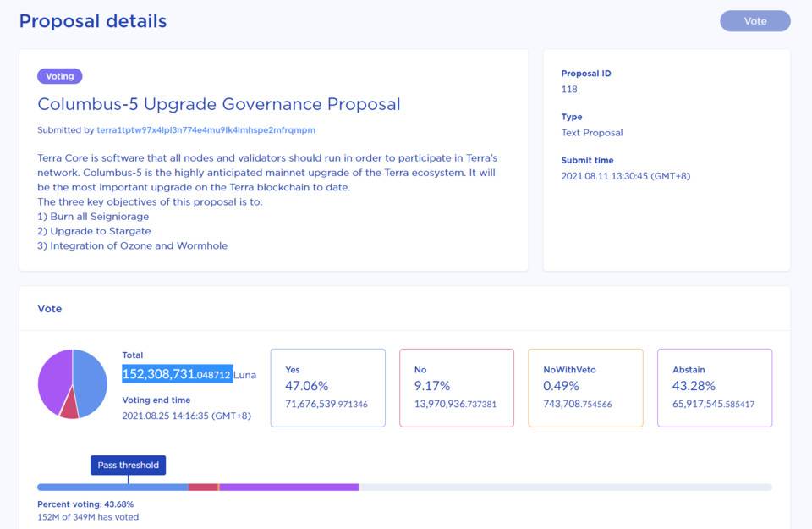The width and height of the screenshot is (812, 529).
Task: Click the 'Submit time' label
Action: pos(587,161)
